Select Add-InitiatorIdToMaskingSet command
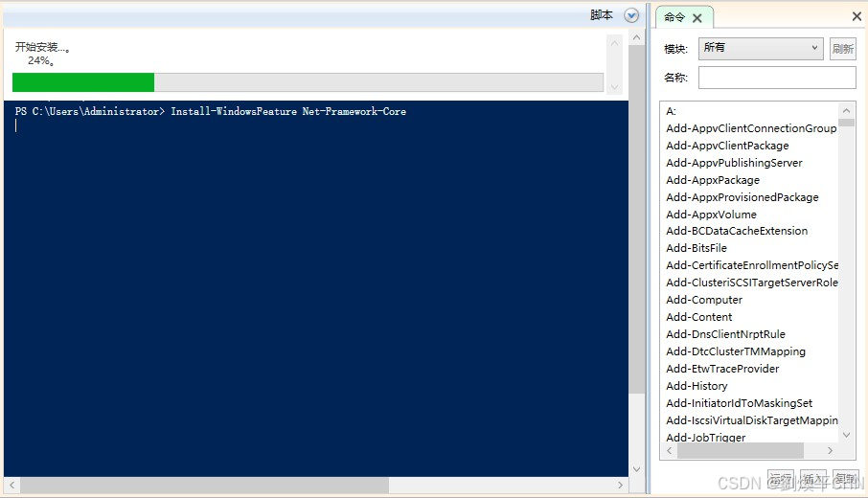Screen dimensions: 868x498 [739, 403]
